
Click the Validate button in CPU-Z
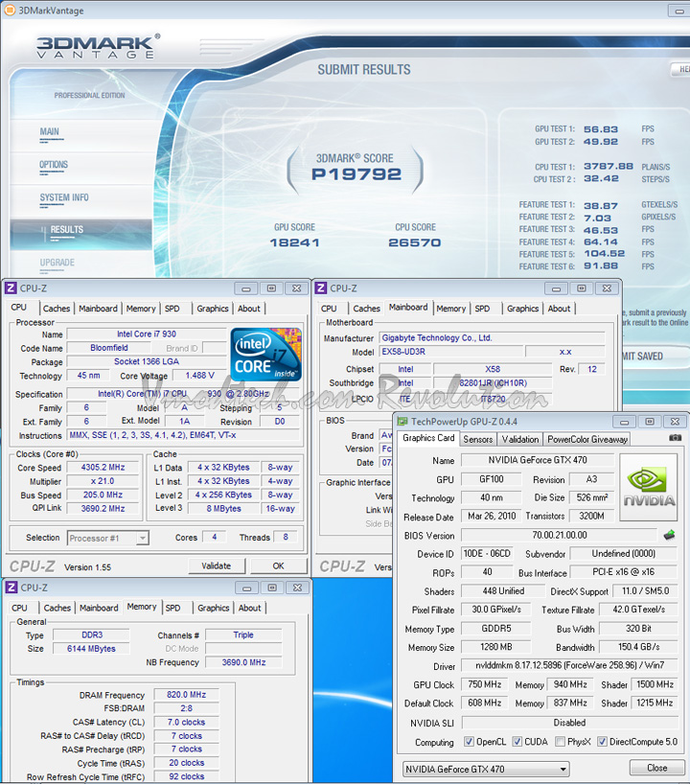(x=217, y=566)
